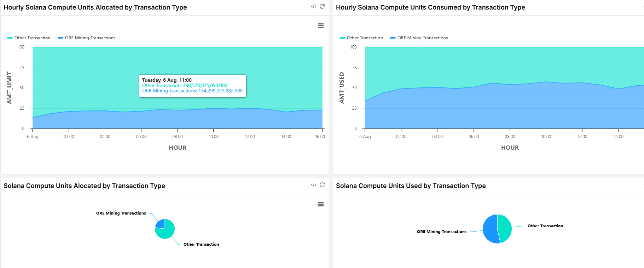Click ORE Mining Transactions label beside Used pie
644x268 pixels.
(x=441, y=232)
